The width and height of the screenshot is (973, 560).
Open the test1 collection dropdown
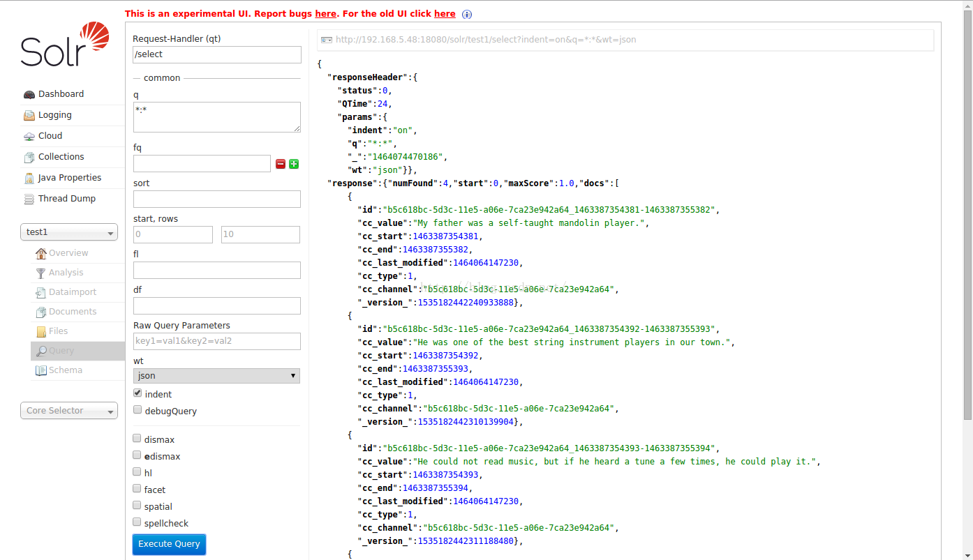pyautogui.click(x=69, y=232)
